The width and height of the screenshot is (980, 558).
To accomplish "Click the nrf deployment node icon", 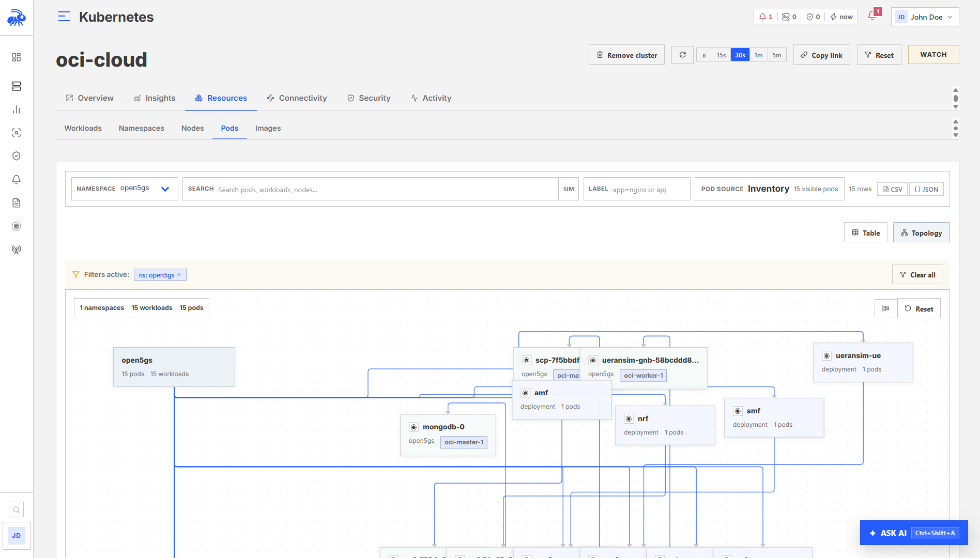I will click(629, 419).
